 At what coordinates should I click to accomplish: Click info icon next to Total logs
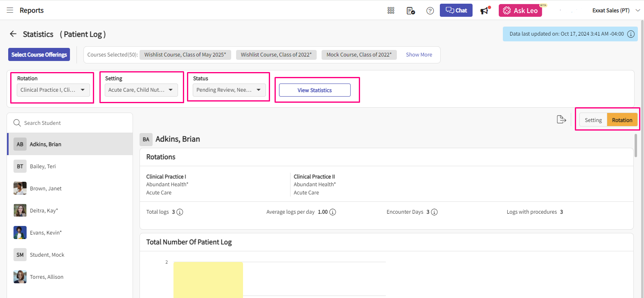(180, 212)
